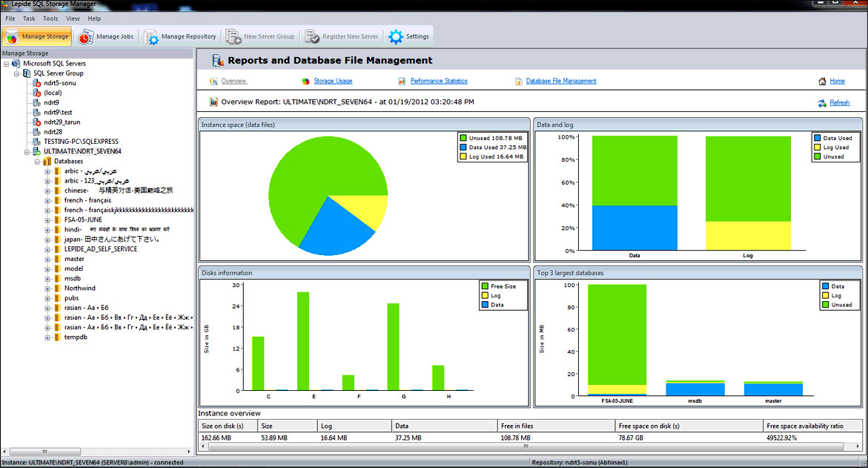The width and height of the screenshot is (868, 468).
Task: Click the ndrt28 server icon
Action: coord(36,132)
